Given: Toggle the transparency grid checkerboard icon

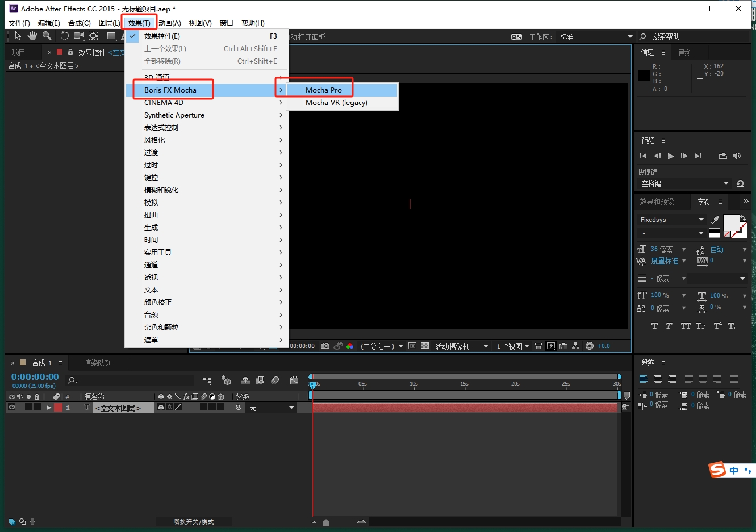Looking at the screenshot, I should [x=425, y=346].
